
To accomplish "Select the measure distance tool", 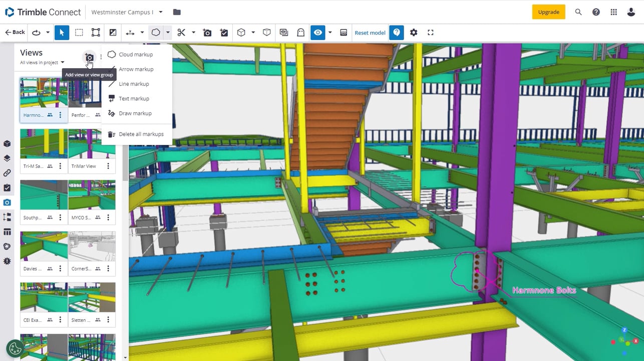I will click(x=130, y=33).
